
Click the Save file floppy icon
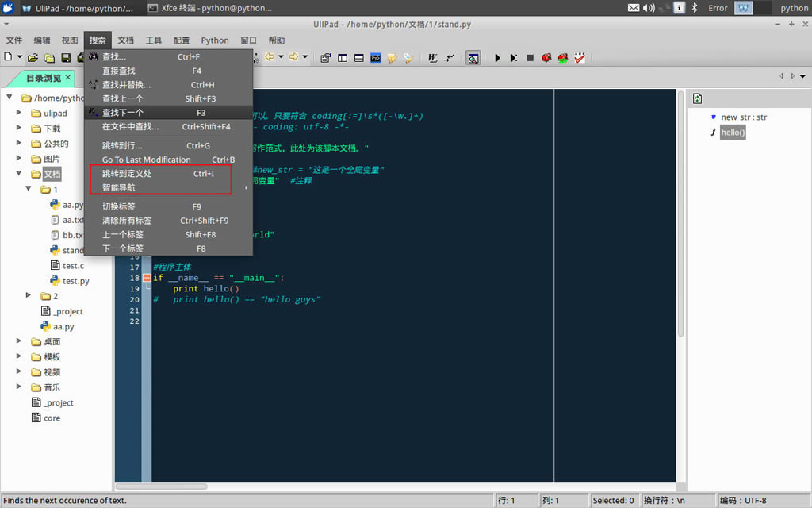(x=66, y=58)
